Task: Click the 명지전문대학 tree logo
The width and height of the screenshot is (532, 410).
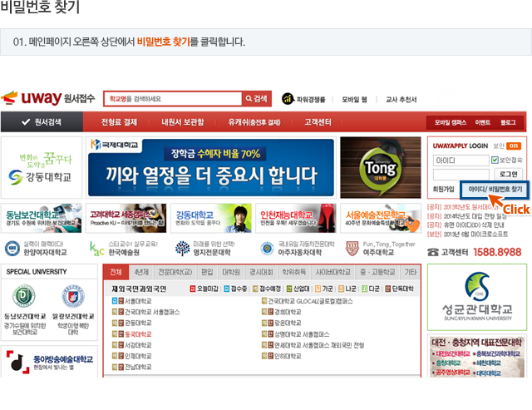Action: click(182, 249)
